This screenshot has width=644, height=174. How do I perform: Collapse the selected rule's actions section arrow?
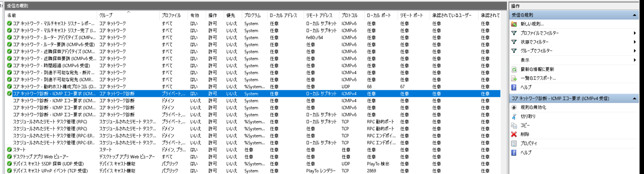635,99
